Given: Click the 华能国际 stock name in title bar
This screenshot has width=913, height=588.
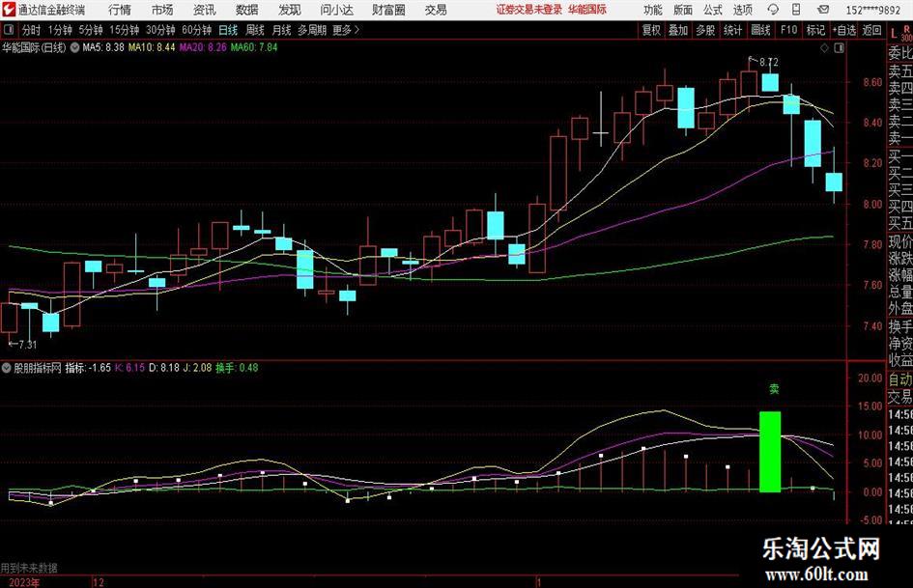Looking at the screenshot, I should [x=587, y=10].
